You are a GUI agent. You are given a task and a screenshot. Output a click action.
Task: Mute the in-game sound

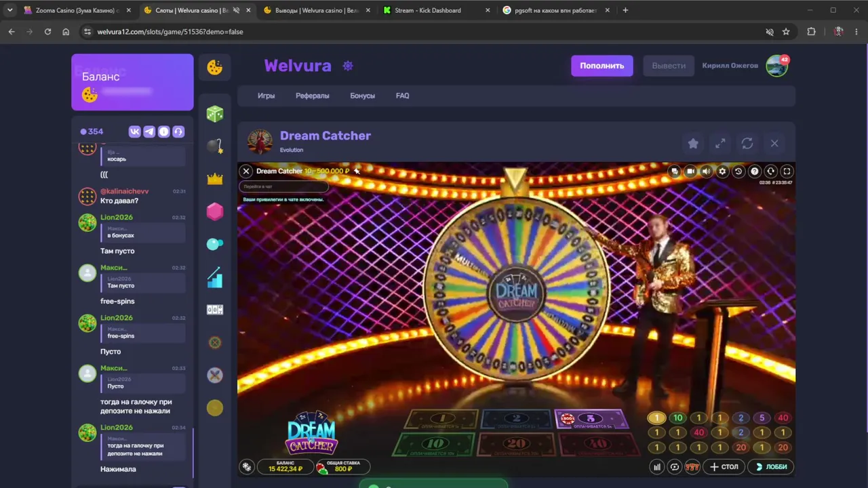pos(706,171)
